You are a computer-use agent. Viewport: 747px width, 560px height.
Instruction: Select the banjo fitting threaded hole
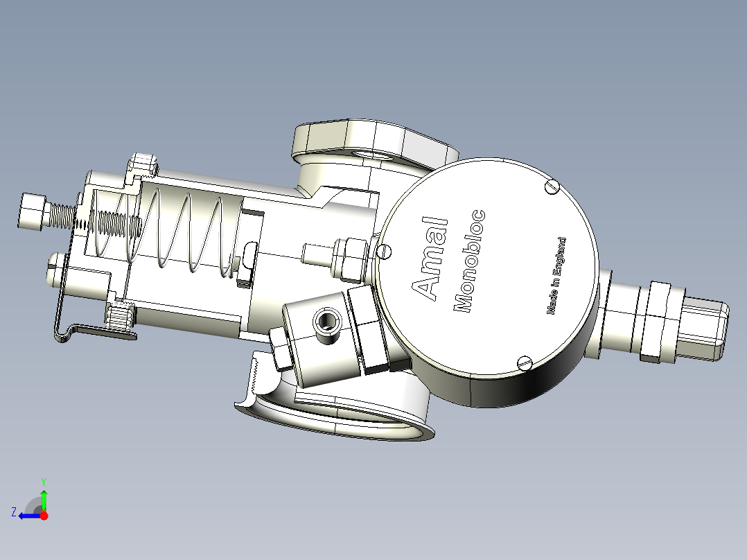pyautogui.click(x=326, y=320)
